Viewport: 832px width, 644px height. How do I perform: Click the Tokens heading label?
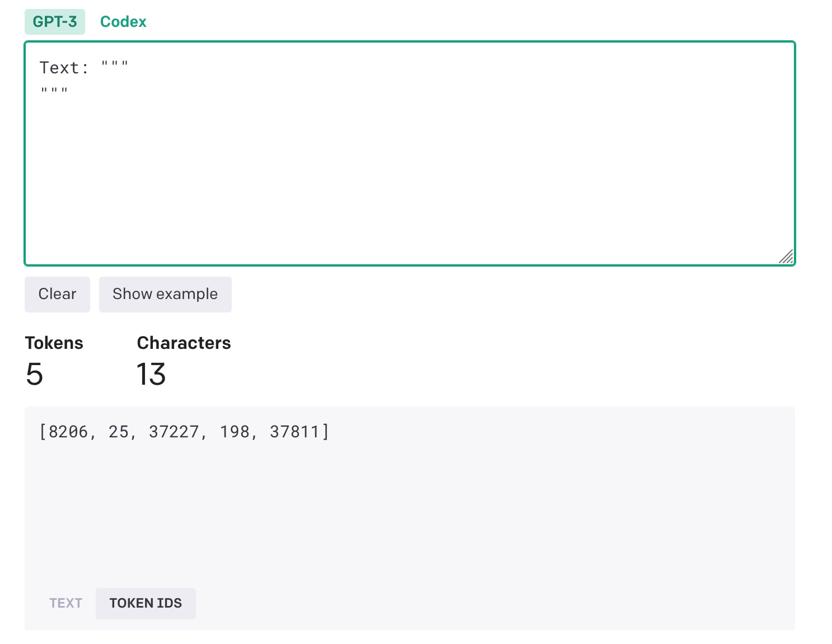point(54,343)
